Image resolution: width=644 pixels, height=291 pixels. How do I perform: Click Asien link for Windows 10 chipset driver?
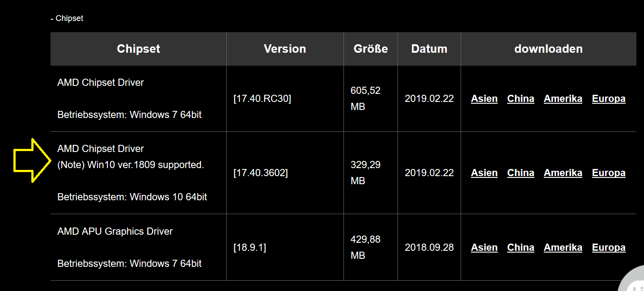(484, 173)
